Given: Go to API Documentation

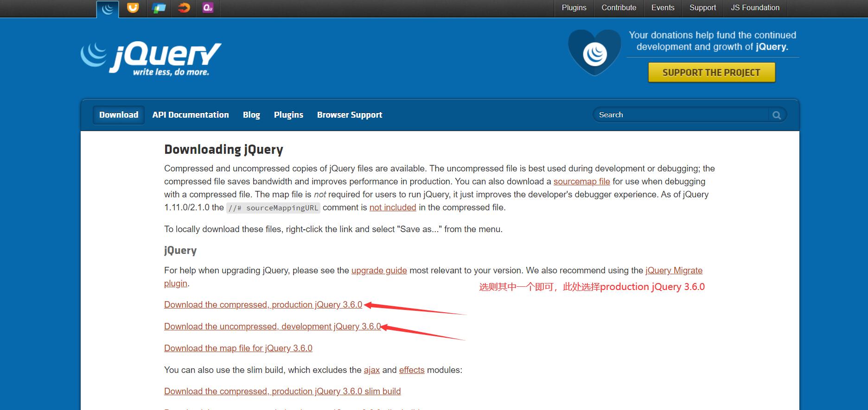Looking at the screenshot, I should [191, 115].
